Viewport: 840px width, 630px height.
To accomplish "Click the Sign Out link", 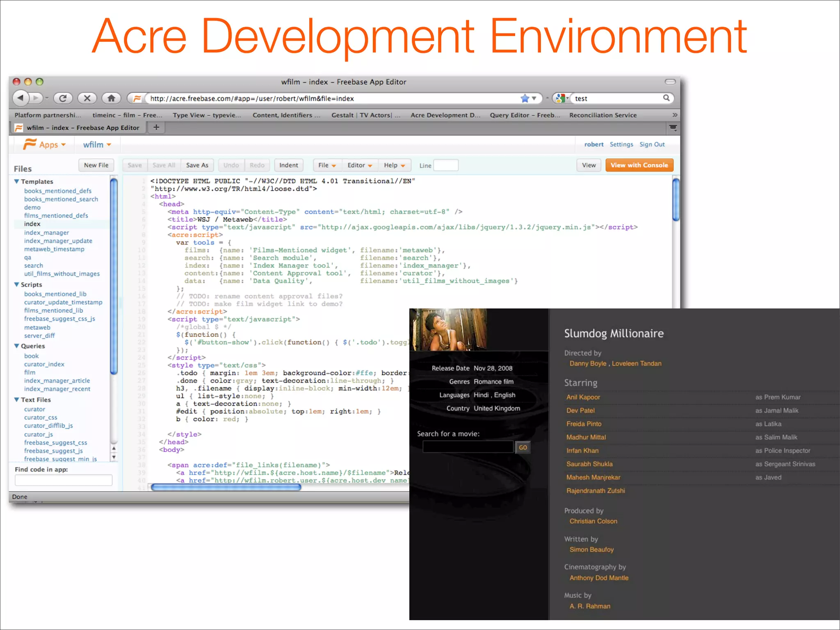I will [x=652, y=144].
